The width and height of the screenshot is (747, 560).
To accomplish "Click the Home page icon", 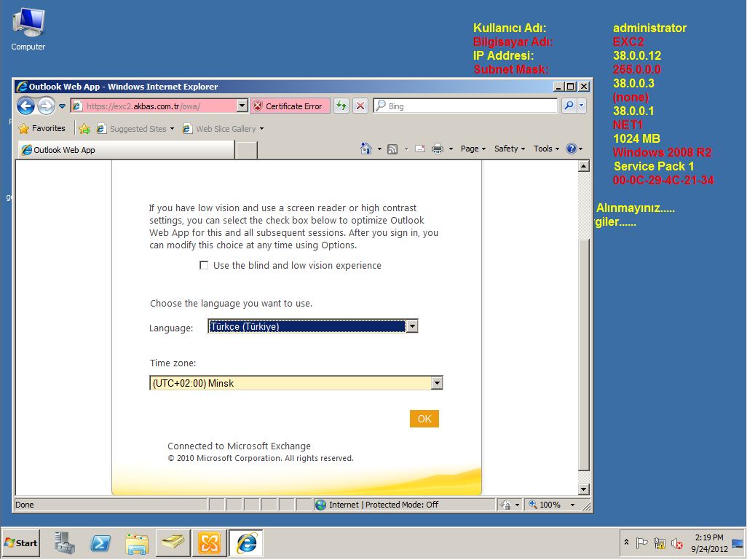I will (366, 149).
